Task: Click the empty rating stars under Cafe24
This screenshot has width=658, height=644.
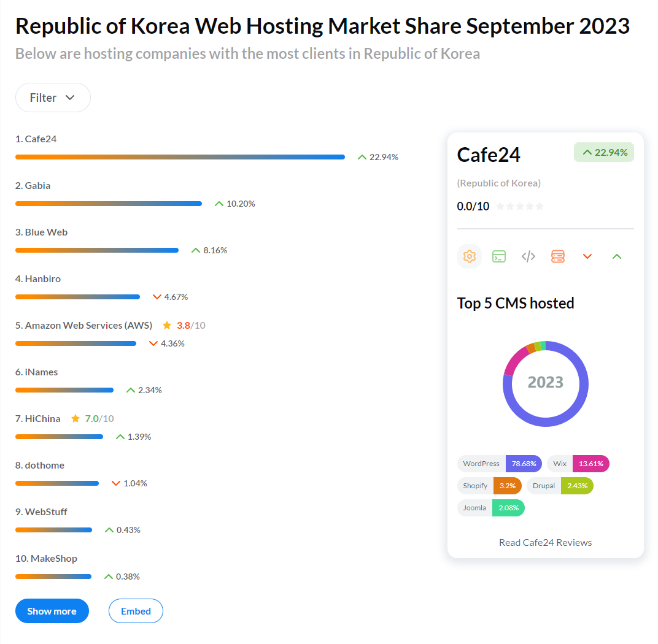Action: click(x=520, y=207)
